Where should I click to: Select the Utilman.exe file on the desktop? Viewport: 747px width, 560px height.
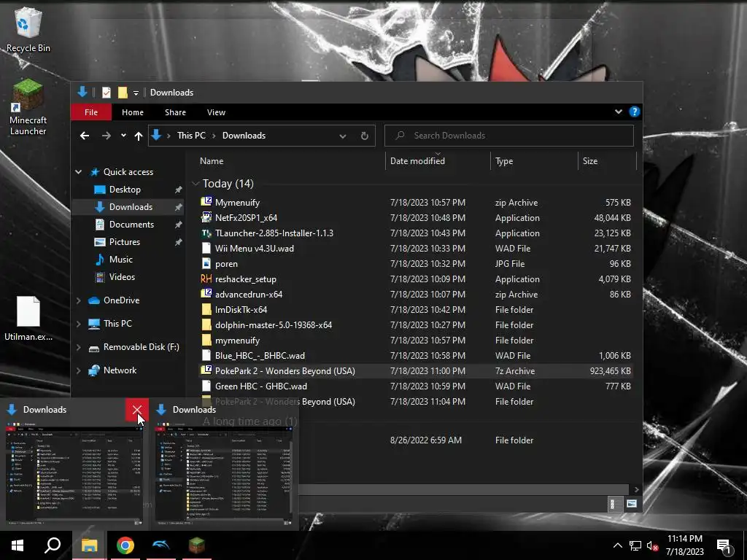[x=28, y=318]
